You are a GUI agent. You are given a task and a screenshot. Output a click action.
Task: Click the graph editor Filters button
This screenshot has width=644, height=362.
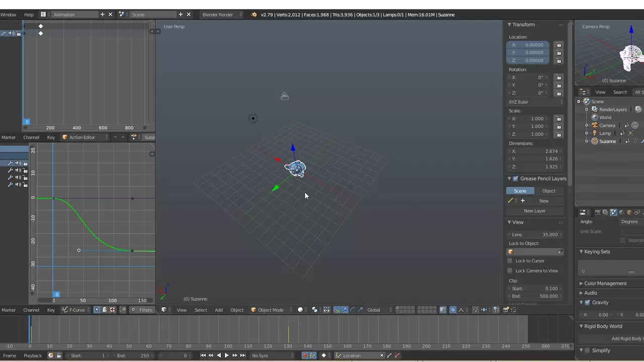(142, 310)
